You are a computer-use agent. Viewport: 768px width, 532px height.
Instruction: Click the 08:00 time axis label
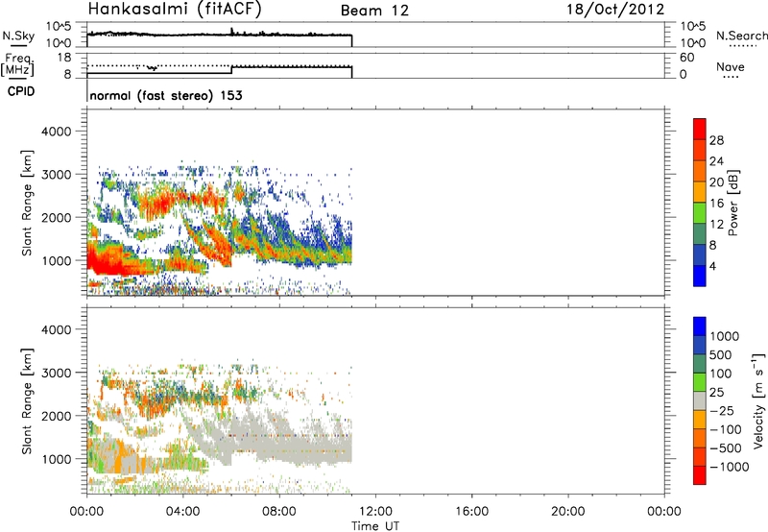click(x=278, y=512)
